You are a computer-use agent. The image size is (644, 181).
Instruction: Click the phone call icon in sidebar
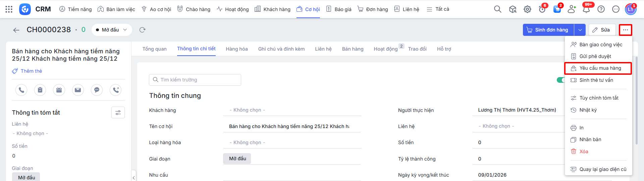[x=21, y=90]
